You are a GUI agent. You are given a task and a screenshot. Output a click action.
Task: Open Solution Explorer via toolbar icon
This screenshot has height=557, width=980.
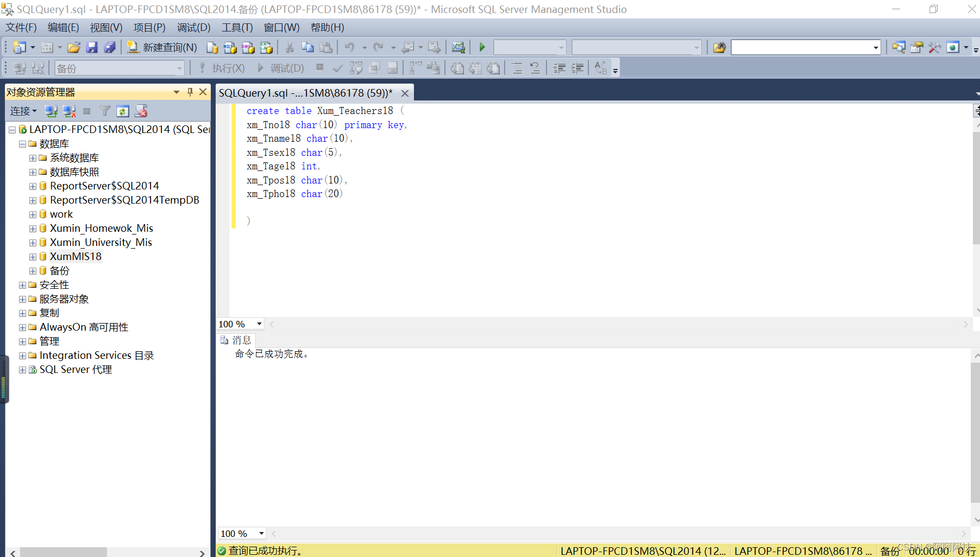(899, 48)
